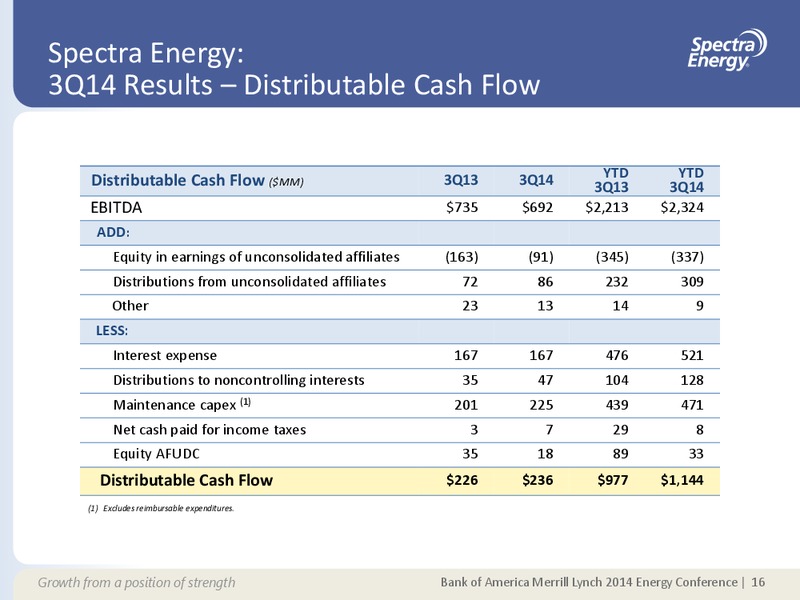Click the 'YTD 3Q14' column header
This screenshot has height=600, width=800.
coord(686,180)
